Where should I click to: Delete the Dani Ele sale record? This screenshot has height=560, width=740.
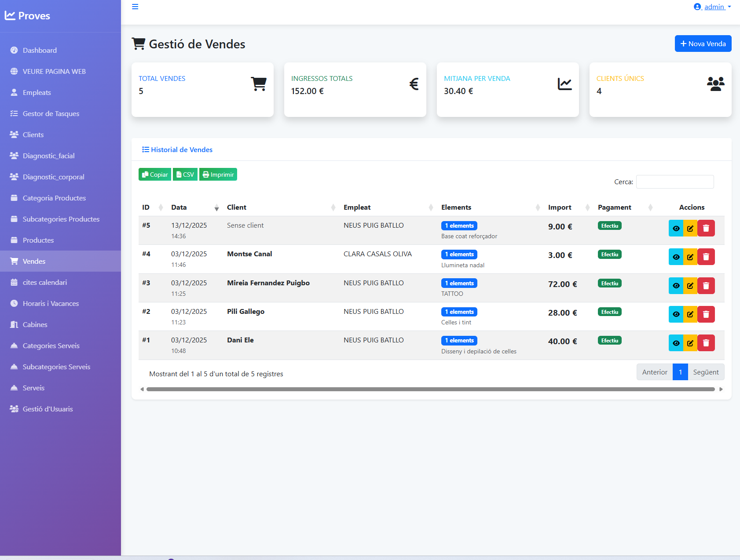(x=706, y=343)
